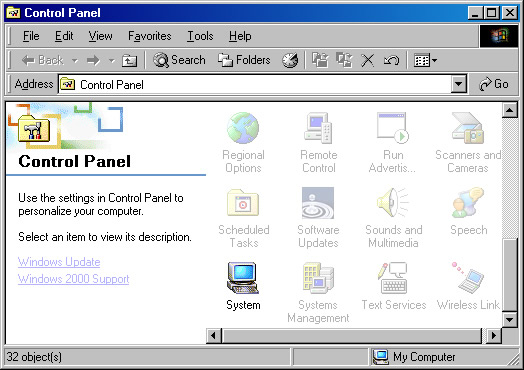
Task: Close the Control Panel window
Action: (x=510, y=13)
